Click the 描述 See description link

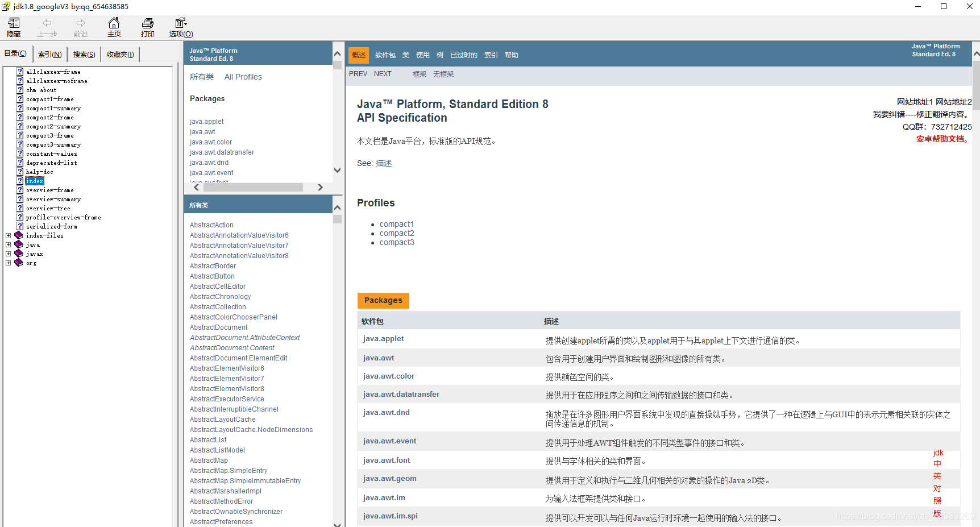pyautogui.click(x=384, y=163)
